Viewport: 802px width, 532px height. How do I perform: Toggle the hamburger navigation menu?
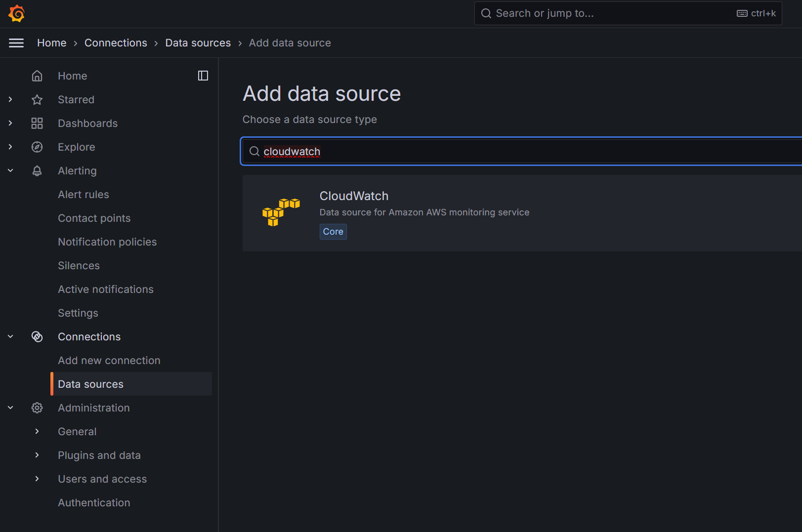(16, 43)
